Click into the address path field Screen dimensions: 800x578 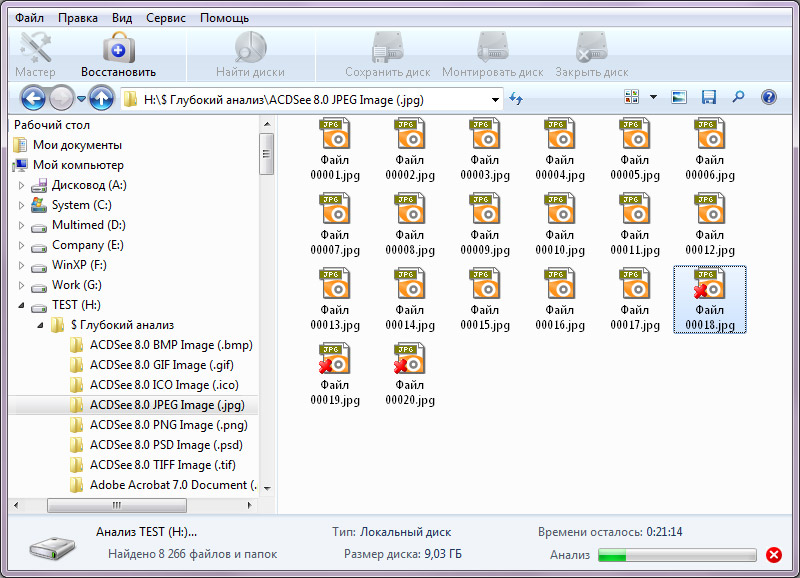pyautogui.click(x=311, y=99)
